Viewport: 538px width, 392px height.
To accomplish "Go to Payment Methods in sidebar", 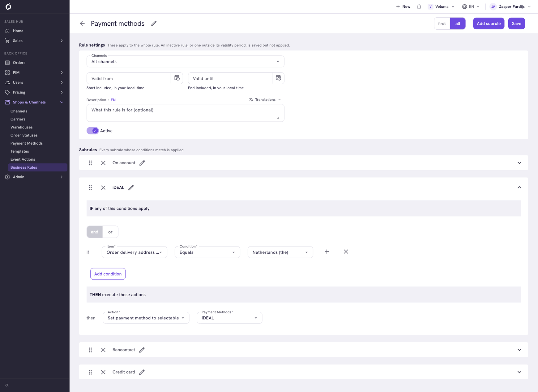I will point(27,143).
